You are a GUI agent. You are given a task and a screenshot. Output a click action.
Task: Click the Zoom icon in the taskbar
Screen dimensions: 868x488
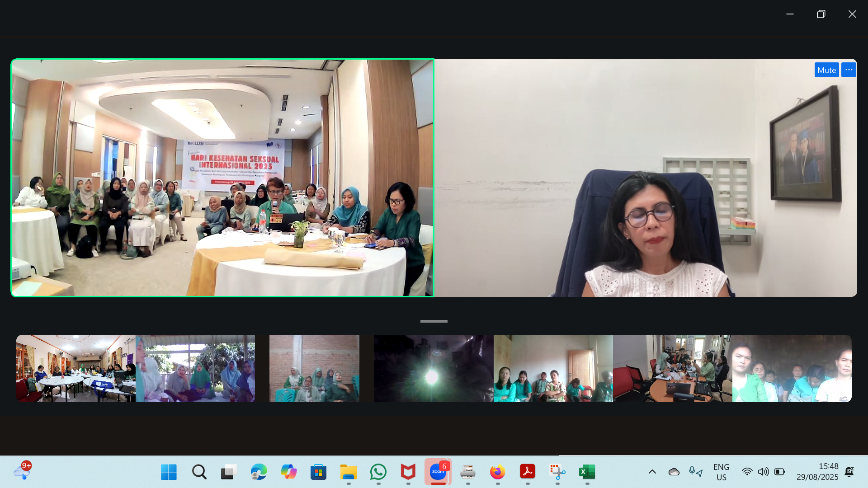tap(438, 472)
